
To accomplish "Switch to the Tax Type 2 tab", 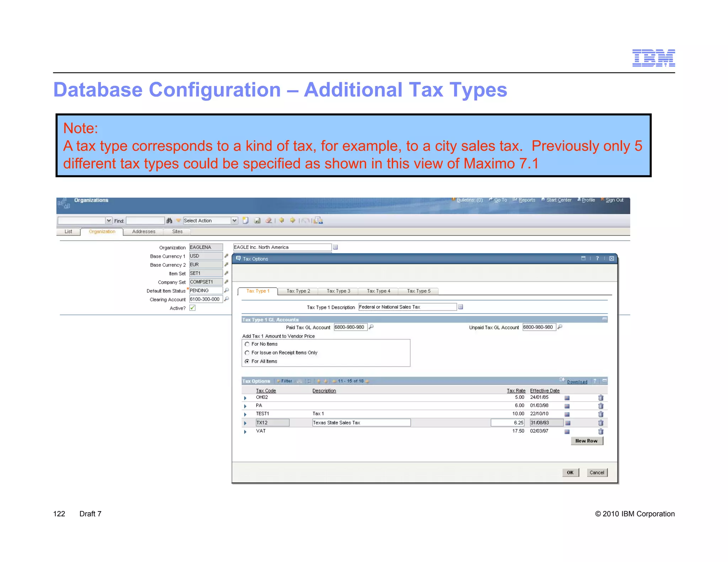I will point(298,291).
